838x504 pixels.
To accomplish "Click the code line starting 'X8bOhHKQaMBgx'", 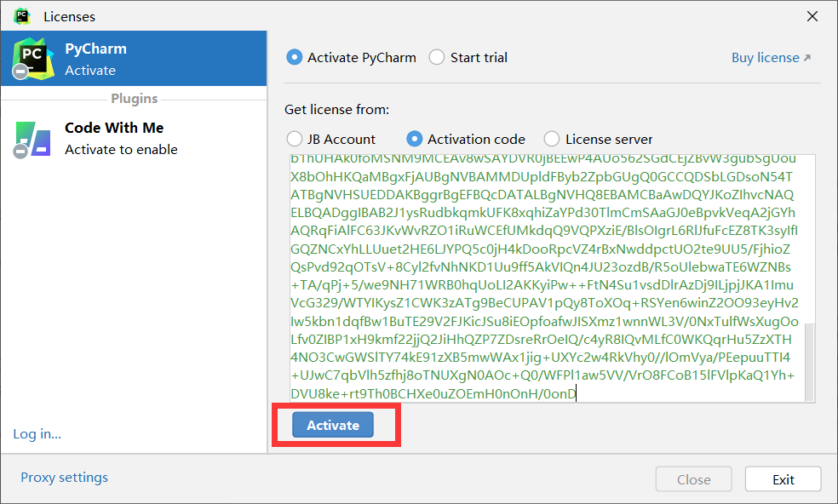I will pos(542,176).
